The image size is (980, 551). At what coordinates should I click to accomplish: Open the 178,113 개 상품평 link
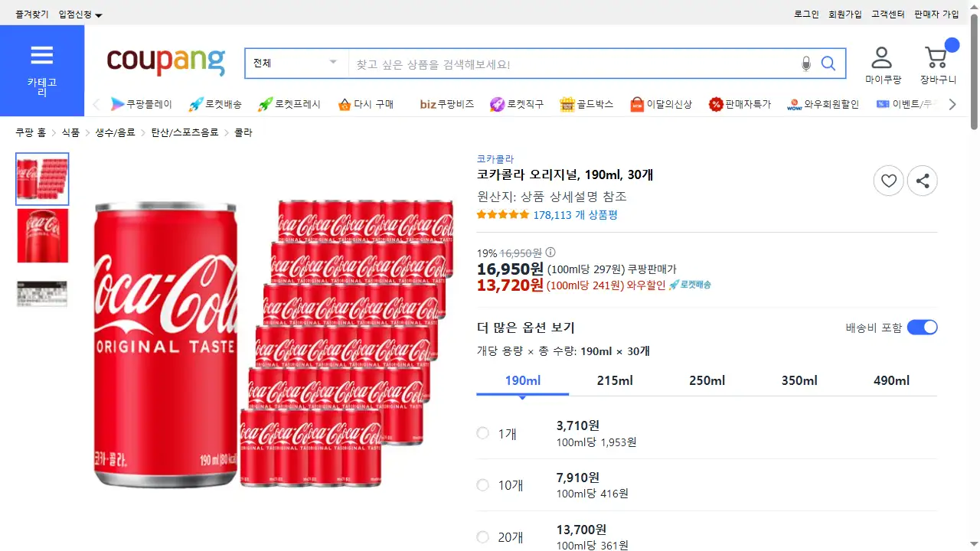click(576, 215)
